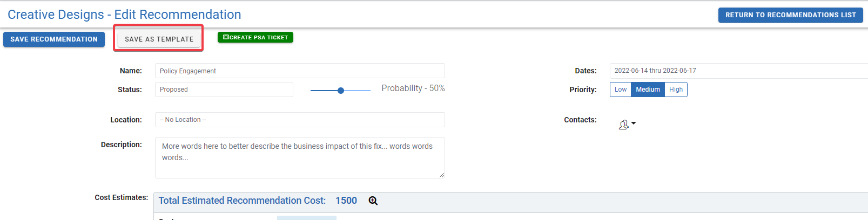Create PSA Ticket
This screenshot has height=220, width=868.
pyautogui.click(x=255, y=37)
